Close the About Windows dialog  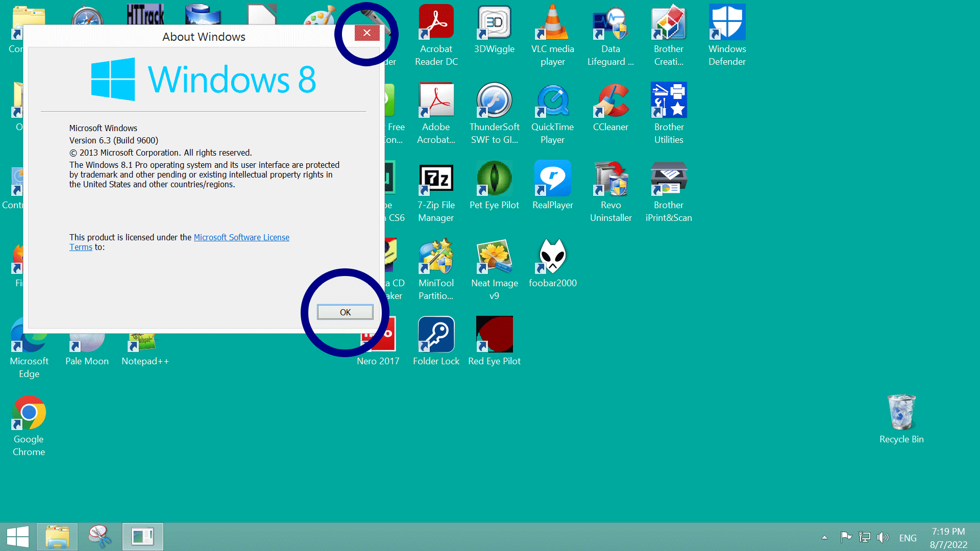coord(367,33)
